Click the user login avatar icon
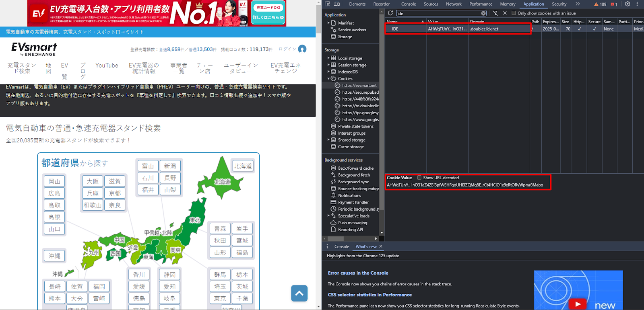This screenshot has width=644, height=310. pyautogui.click(x=302, y=49)
